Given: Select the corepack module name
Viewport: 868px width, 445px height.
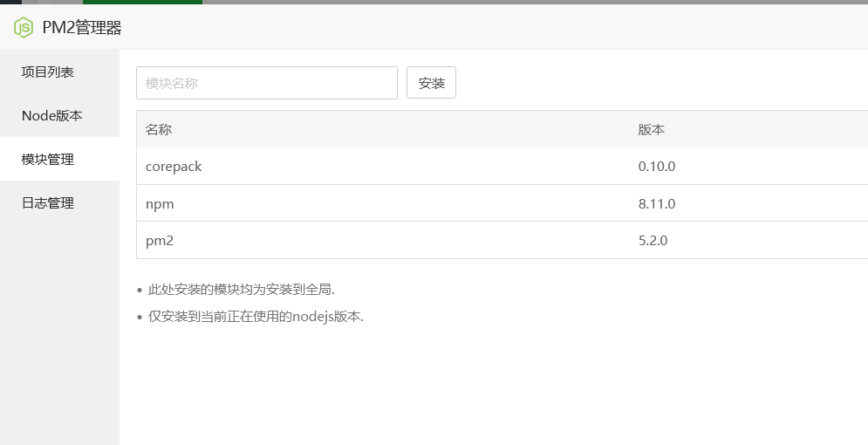Looking at the screenshot, I should 174,167.
